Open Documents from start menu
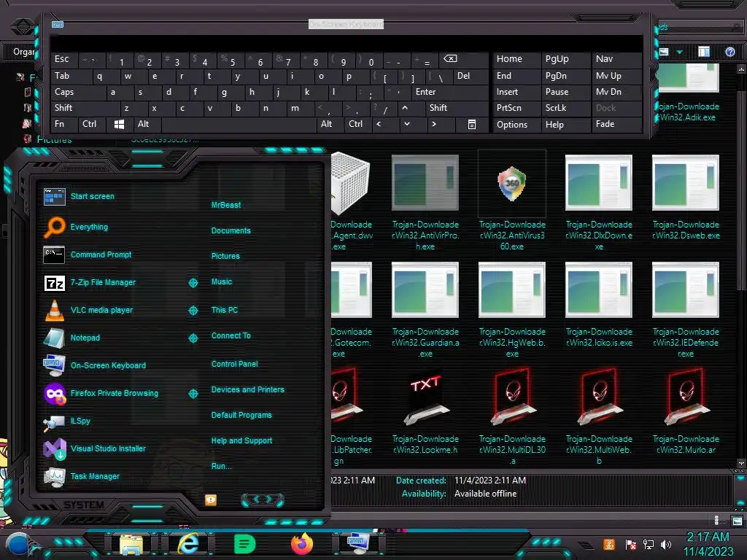The width and height of the screenshot is (747, 560). [231, 230]
